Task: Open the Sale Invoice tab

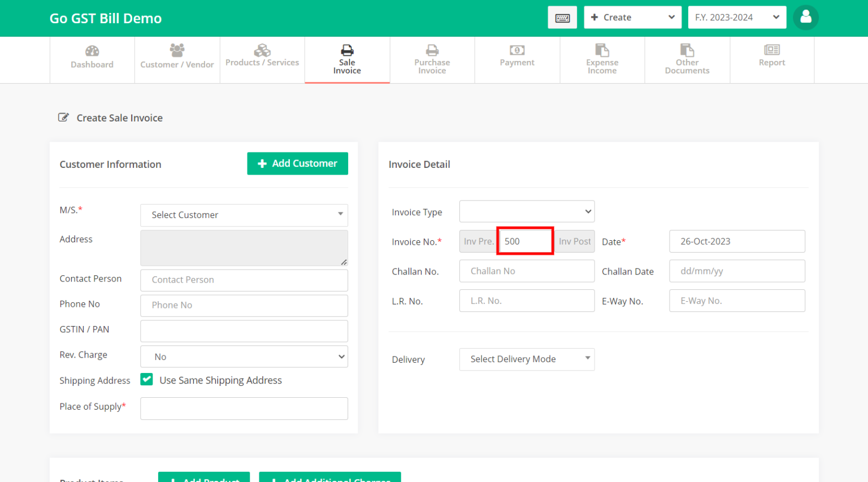Action: tap(347, 60)
